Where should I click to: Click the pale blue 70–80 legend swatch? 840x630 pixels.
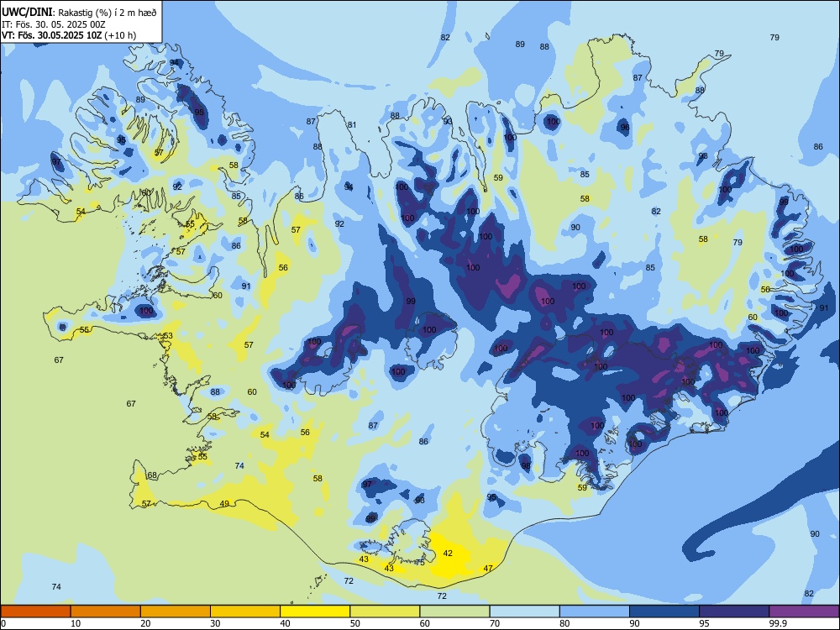(525, 612)
